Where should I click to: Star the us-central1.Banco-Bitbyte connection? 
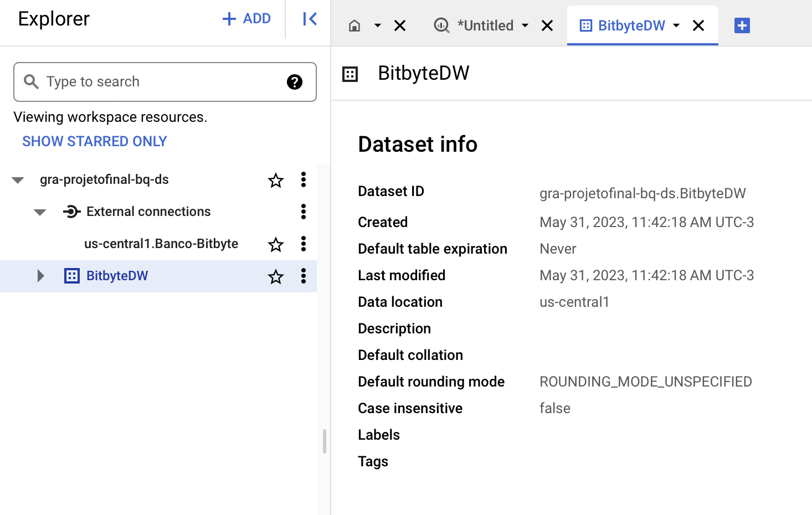tap(276, 244)
